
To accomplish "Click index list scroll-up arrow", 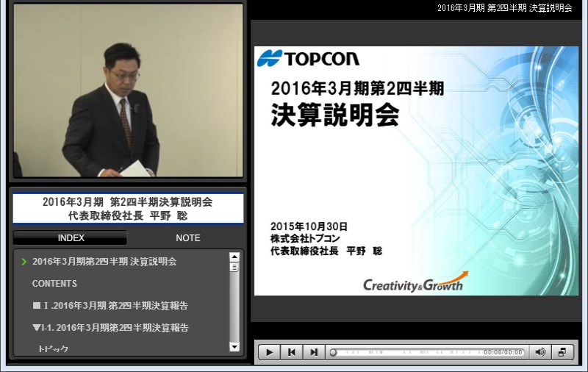I will point(234,257).
